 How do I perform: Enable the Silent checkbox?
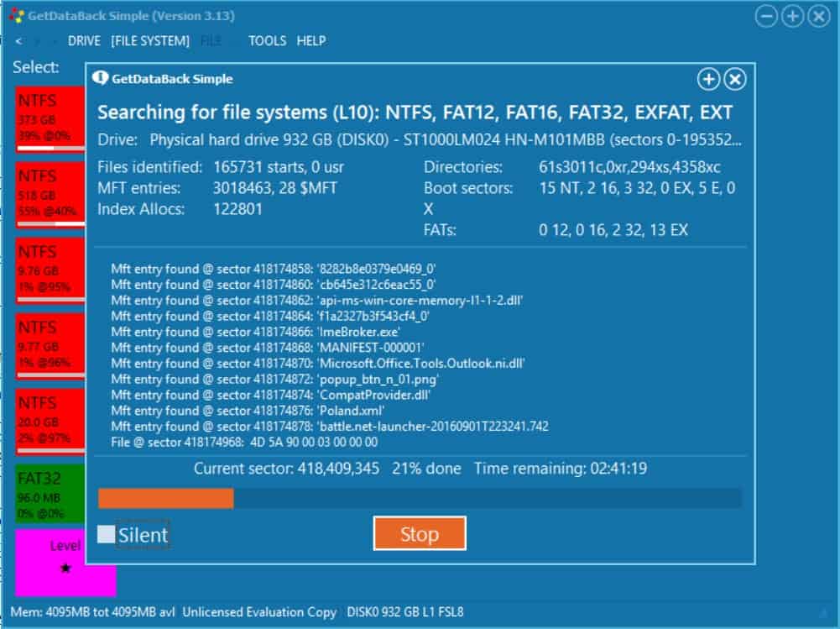pos(106,534)
